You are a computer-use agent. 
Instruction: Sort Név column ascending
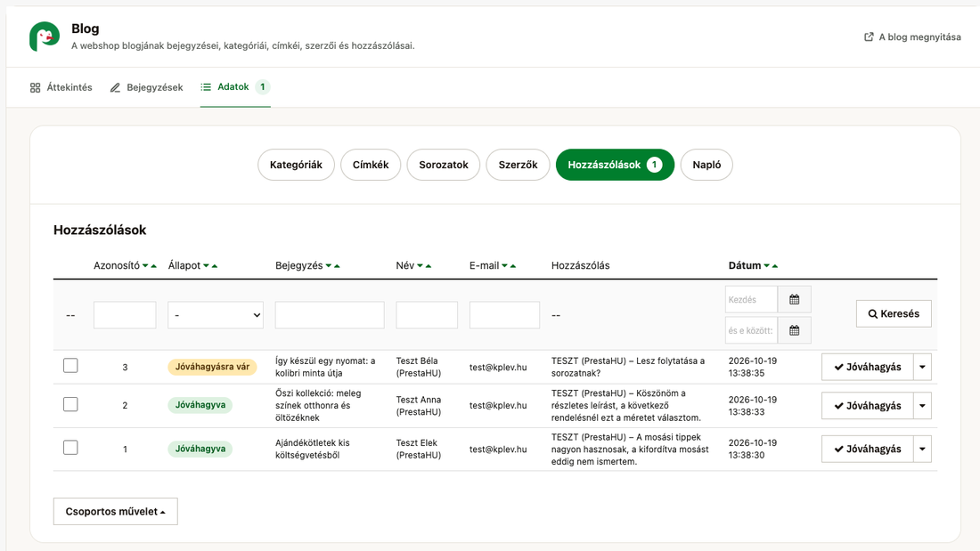click(x=429, y=266)
